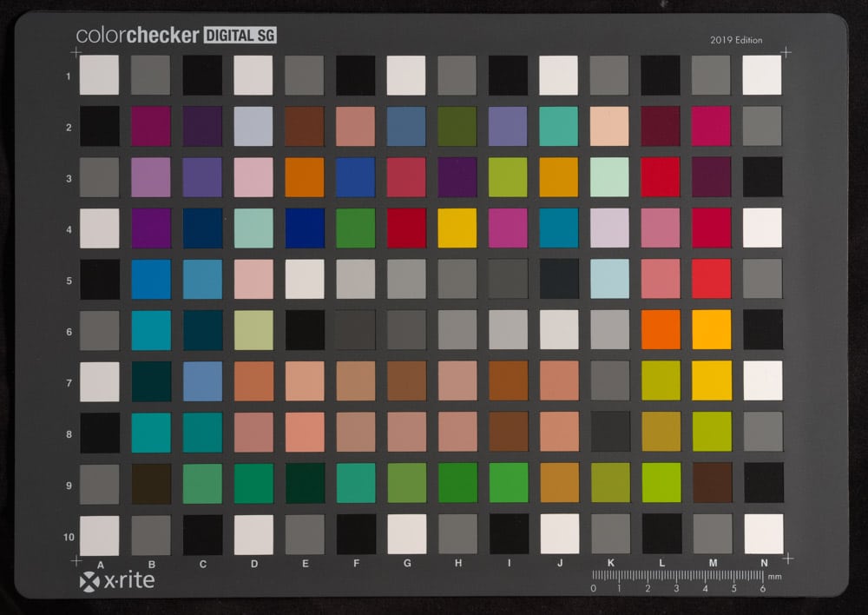Choose the magenta patch at I4
The height and width of the screenshot is (615, 868).
click(x=508, y=228)
